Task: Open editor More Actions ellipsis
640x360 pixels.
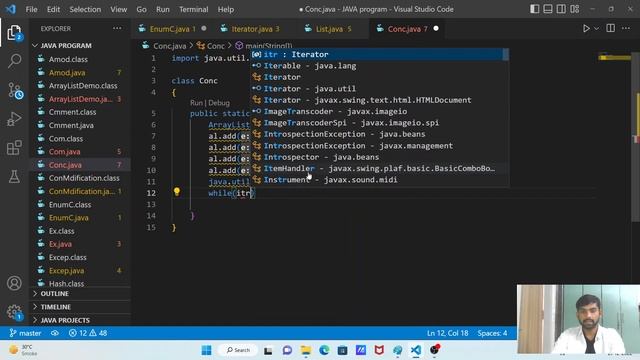Action: click(626, 29)
